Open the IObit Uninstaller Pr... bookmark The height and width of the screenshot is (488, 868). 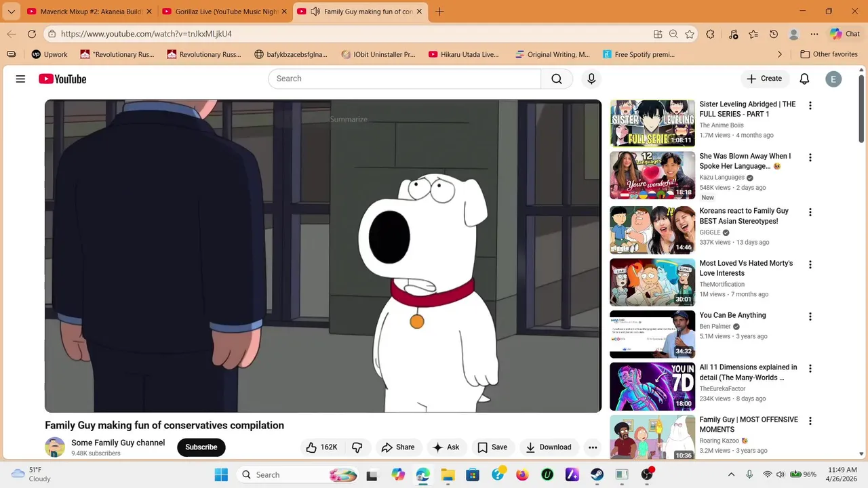pos(378,54)
